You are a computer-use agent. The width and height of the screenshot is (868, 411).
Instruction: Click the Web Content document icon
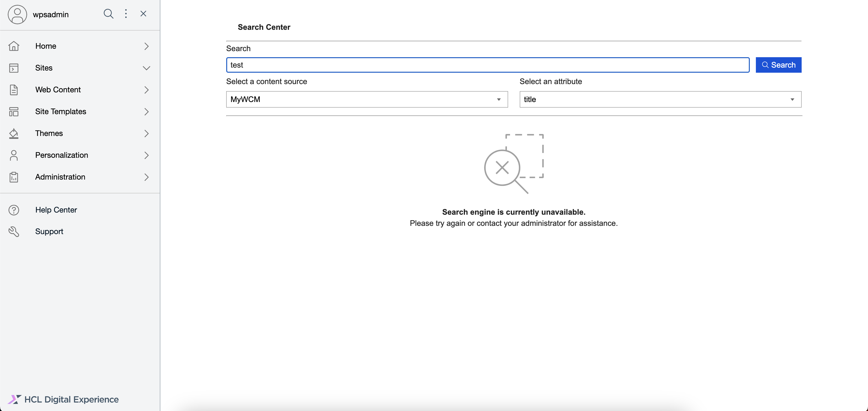pyautogui.click(x=14, y=90)
